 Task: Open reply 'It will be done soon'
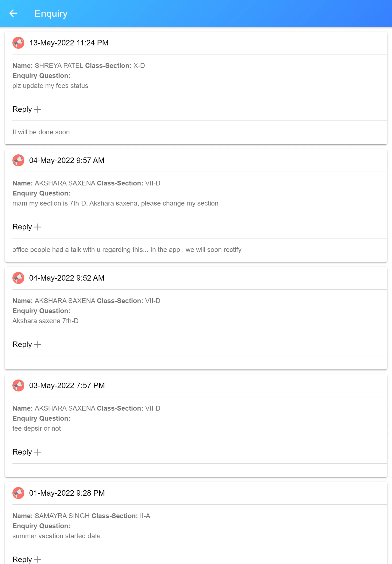click(41, 132)
